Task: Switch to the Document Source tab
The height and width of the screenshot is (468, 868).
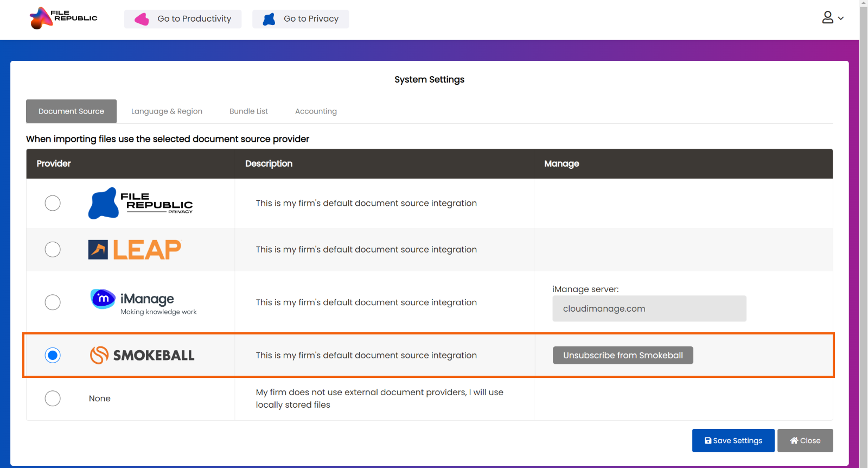Action: click(x=71, y=111)
